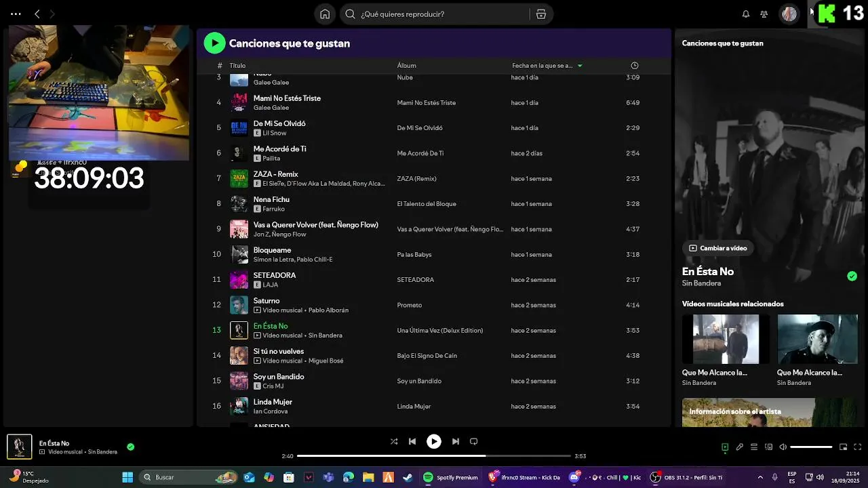
Task: Switch to Spotify Premium taskbar window
Action: coord(451,477)
